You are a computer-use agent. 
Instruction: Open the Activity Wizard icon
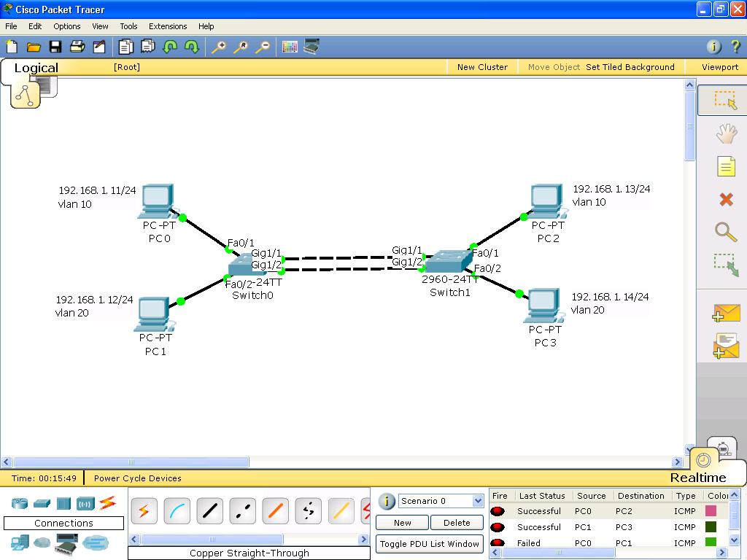(99, 47)
